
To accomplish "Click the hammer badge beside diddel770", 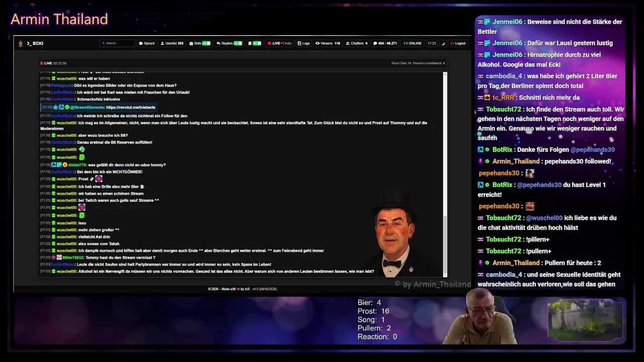I will 54,165.
